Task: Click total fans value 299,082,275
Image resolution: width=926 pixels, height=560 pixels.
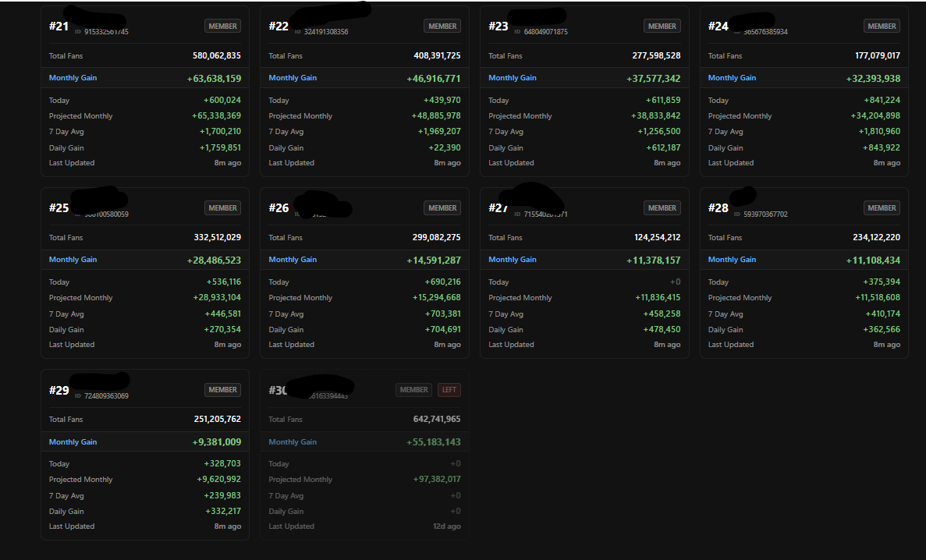Action: [436, 237]
